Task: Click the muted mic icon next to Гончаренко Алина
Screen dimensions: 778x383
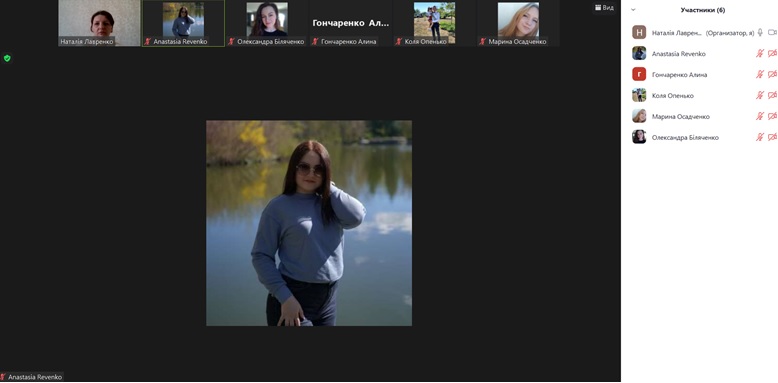Action: click(760, 74)
